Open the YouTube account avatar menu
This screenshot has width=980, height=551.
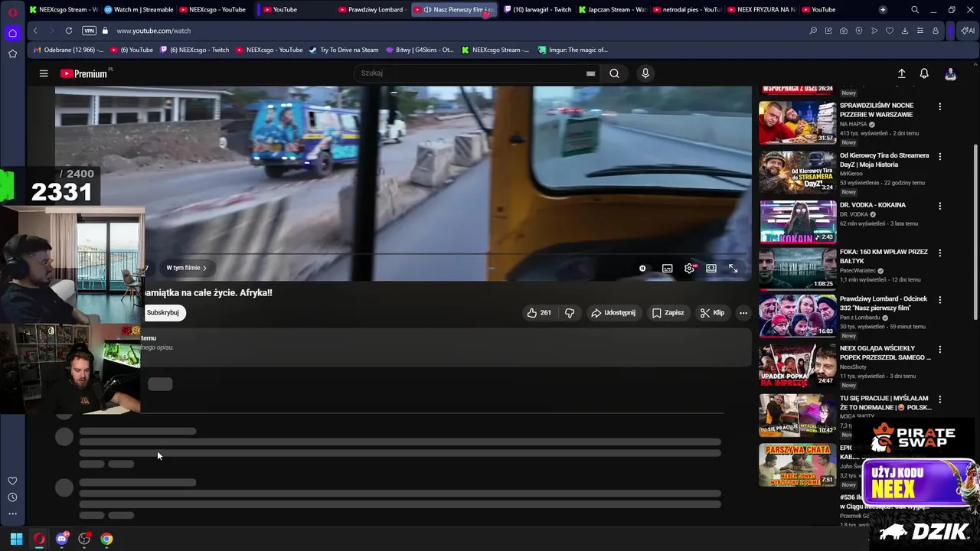[x=950, y=73]
